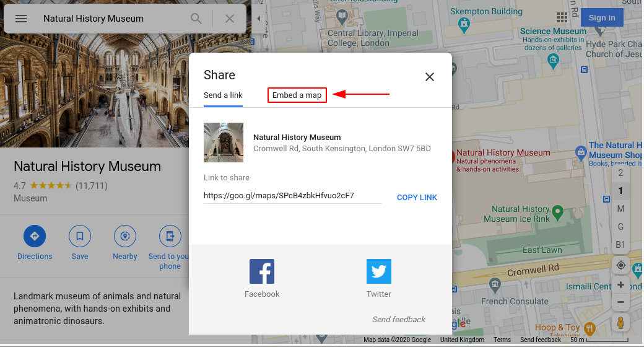Viewport: 644px width, 347px height.
Task: Click the Natural History Museum map label
Action: click(503, 152)
